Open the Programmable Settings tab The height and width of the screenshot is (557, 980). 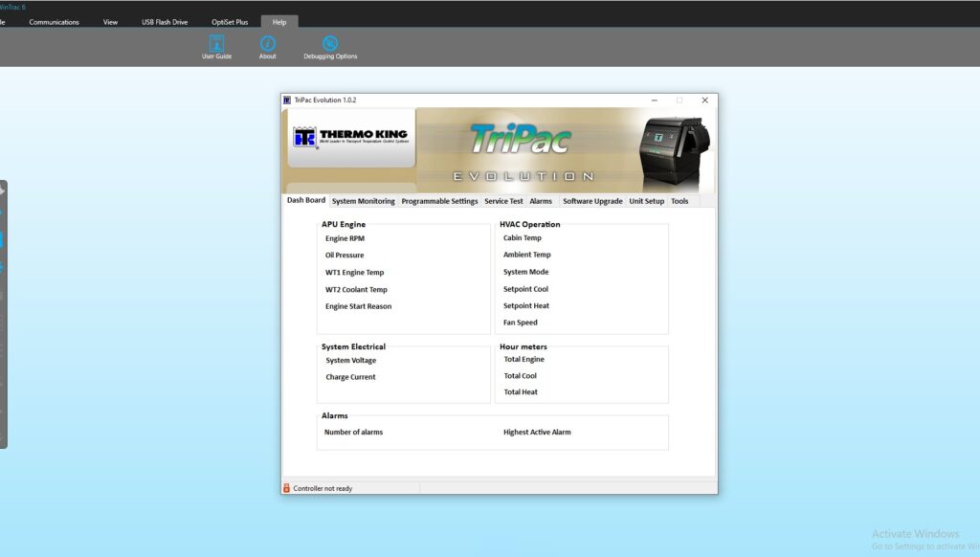(439, 201)
